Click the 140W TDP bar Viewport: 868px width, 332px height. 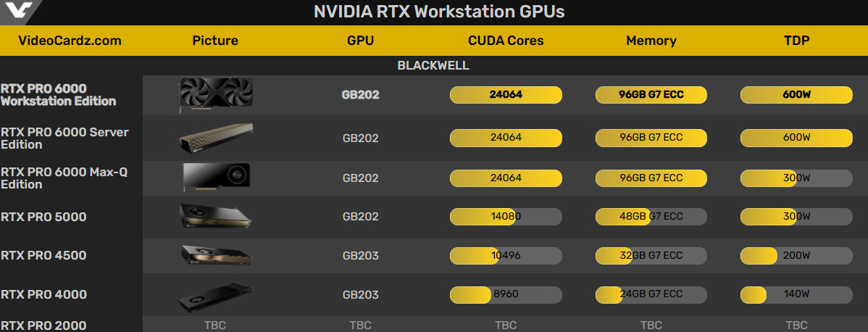click(x=796, y=294)
